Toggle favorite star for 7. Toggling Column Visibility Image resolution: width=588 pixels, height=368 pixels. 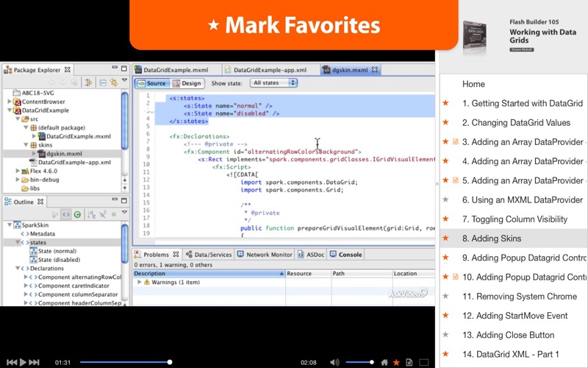pos(445,219)
